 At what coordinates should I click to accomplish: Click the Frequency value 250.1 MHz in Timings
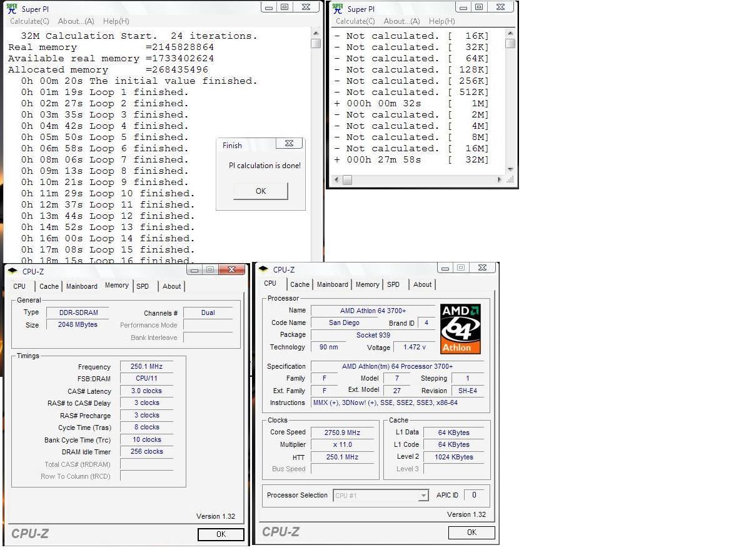(146, 367)
